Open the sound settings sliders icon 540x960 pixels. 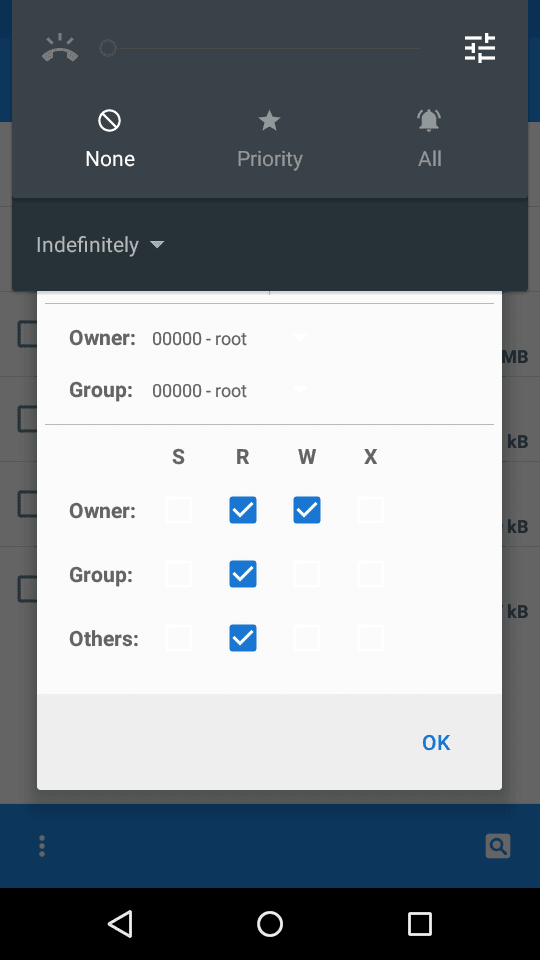click(x=480, y=48)
